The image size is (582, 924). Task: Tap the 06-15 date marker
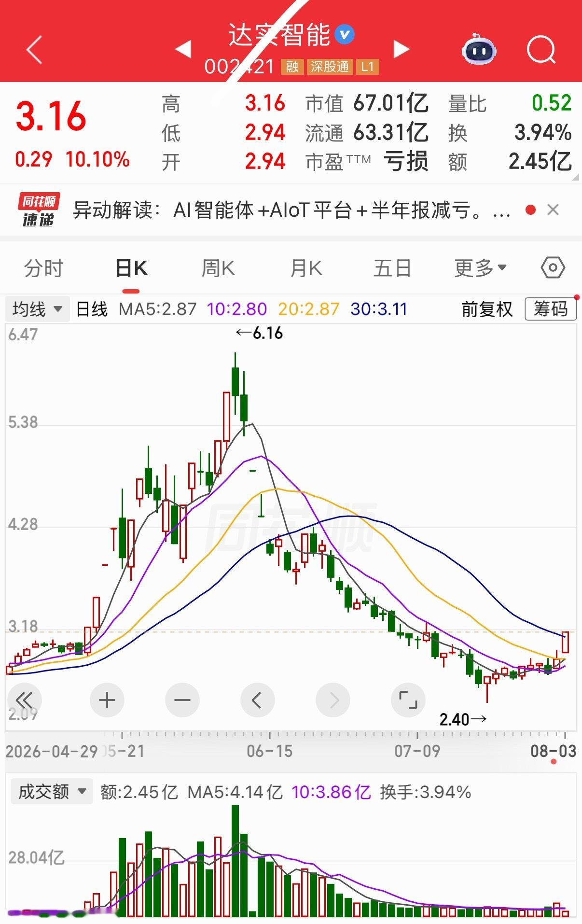click(269, 751)
